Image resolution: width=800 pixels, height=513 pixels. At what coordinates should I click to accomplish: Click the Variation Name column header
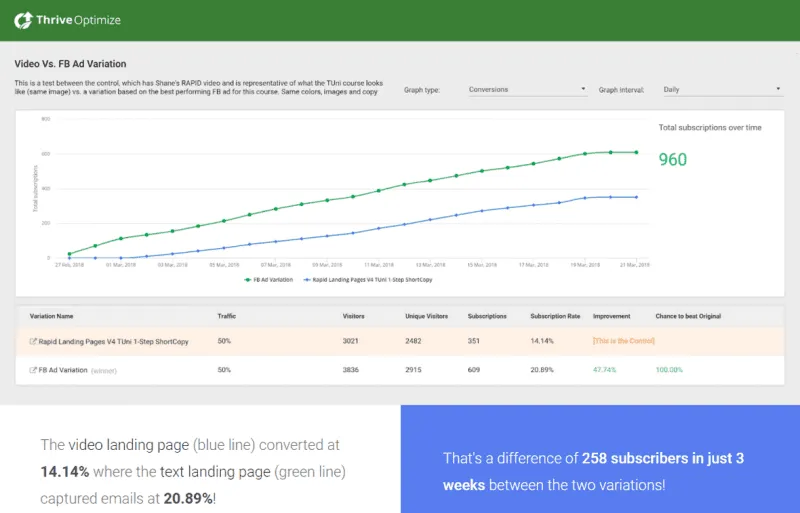point(51,316)
